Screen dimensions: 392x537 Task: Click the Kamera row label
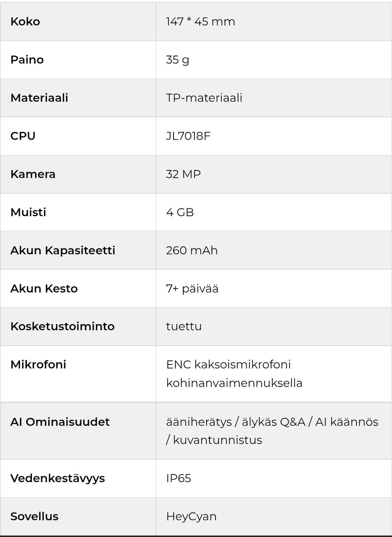point(33,174)
